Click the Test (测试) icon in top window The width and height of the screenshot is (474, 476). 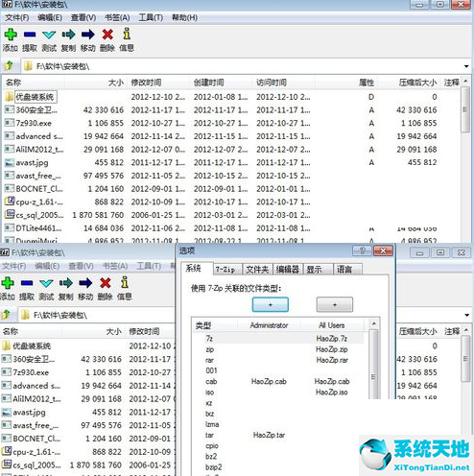(x=49, y=35)
